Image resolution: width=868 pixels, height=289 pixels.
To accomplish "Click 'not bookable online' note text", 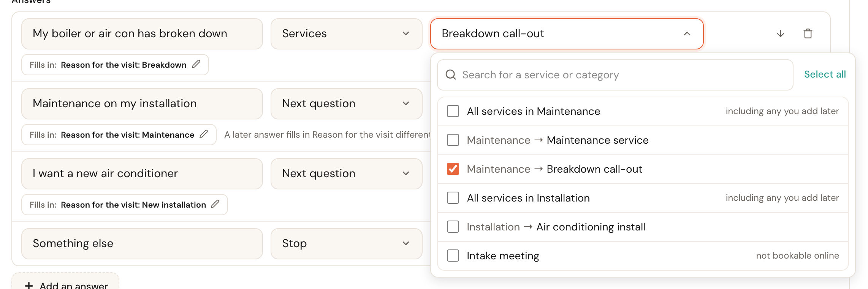I will 797,256.
